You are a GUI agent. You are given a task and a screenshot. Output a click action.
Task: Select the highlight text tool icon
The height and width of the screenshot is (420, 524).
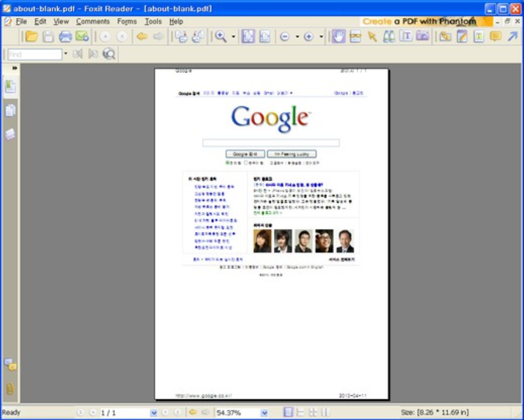tap(479, 36)
